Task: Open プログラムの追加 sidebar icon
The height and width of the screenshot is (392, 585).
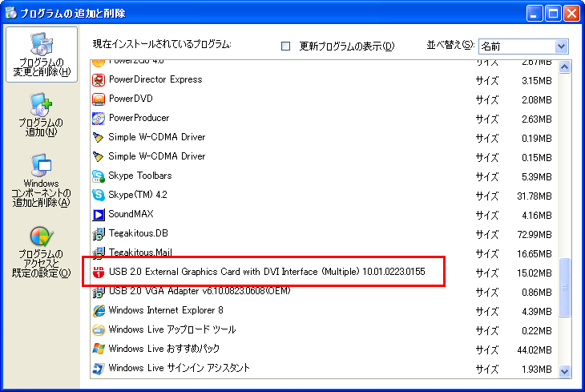Action: (42, 115)
